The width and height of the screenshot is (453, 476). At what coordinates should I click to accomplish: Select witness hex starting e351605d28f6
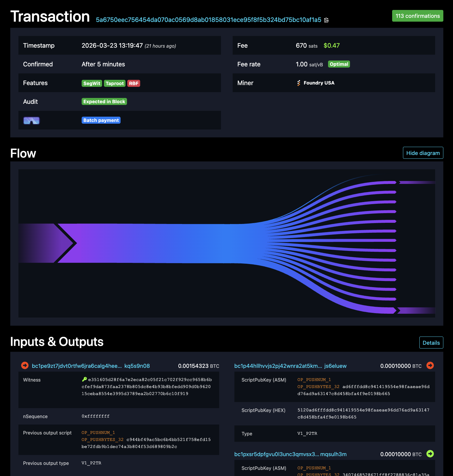147,387
